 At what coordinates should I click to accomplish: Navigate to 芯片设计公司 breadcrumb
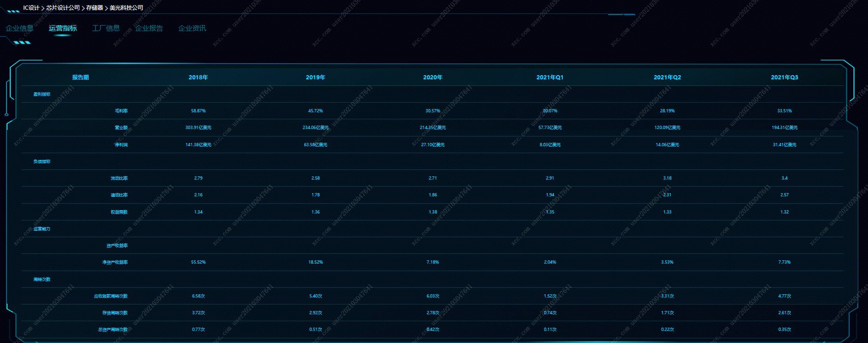point(63,8)
